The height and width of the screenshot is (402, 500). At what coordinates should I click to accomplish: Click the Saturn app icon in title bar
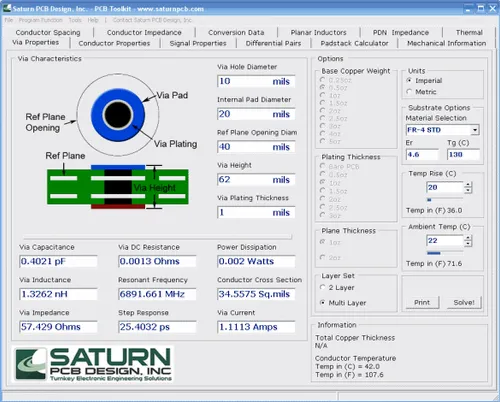tap(7, 8)
